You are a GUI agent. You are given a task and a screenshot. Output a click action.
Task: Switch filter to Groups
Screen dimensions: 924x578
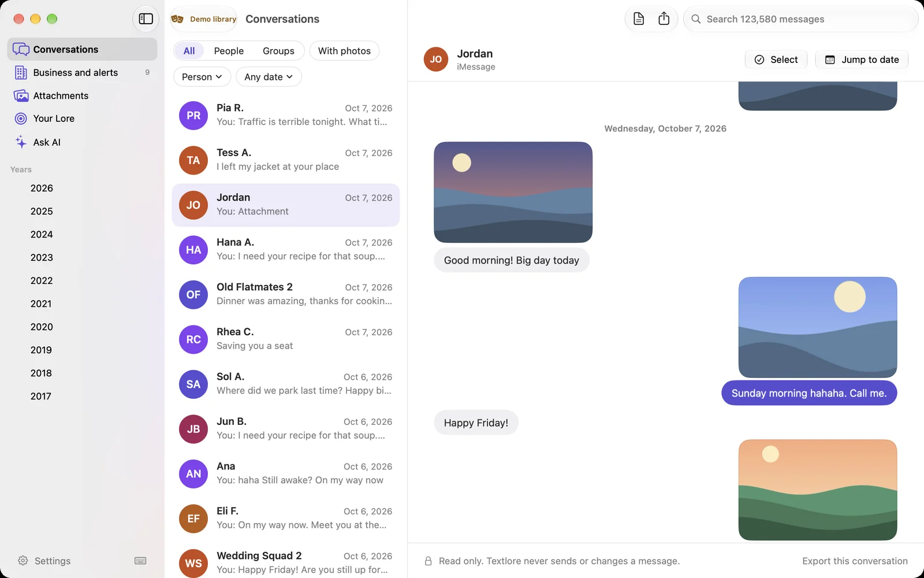pos(278,51)
